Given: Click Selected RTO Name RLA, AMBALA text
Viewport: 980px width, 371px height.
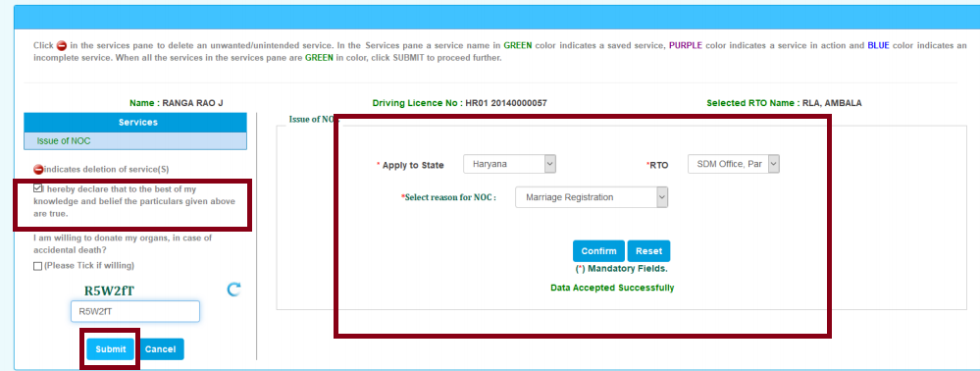Looking at the screenshot, I should click(784, 103).
